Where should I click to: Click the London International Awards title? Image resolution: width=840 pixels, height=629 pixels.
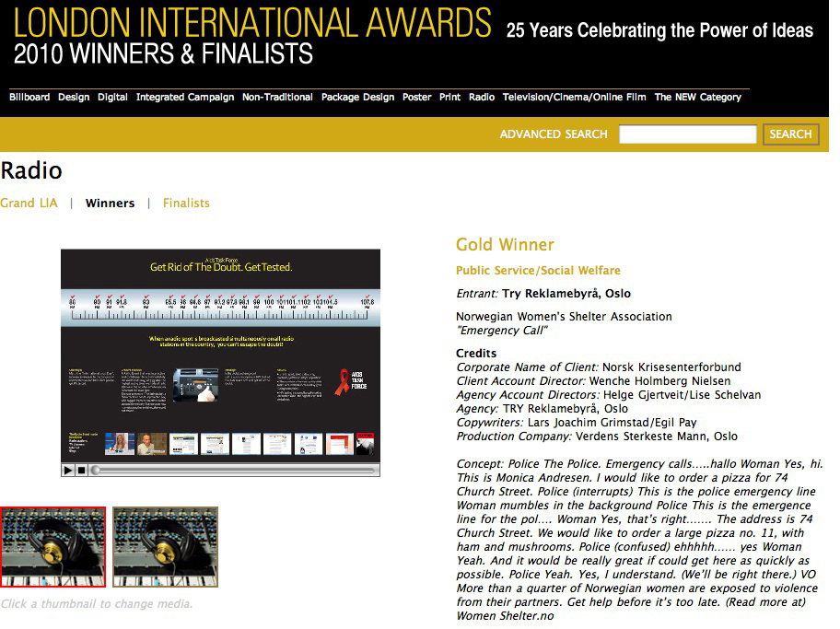252,22
